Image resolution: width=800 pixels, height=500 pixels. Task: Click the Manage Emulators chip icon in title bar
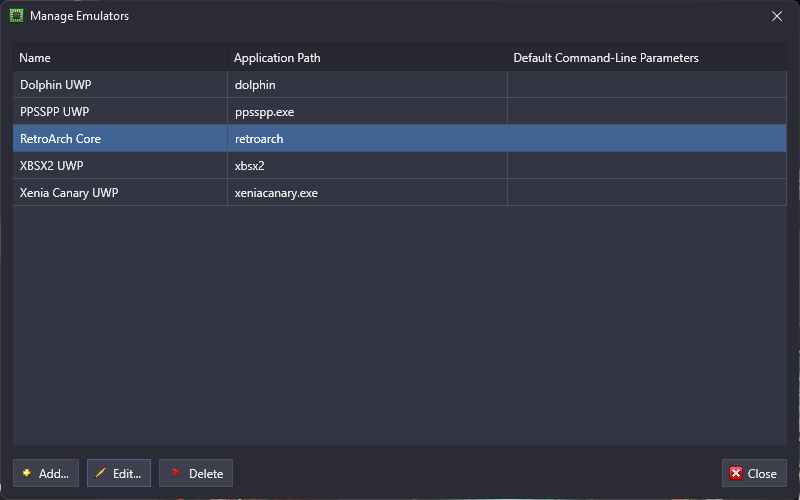click(x=16, y=16)
